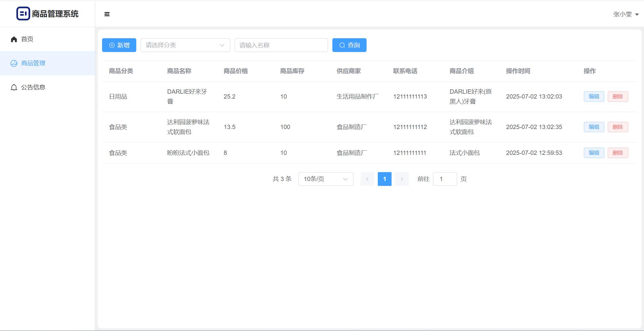The width and height of the screenshot is (644, 331).
Task: Open the 10条/页 page size selector
Action: (x=326, y=179)
